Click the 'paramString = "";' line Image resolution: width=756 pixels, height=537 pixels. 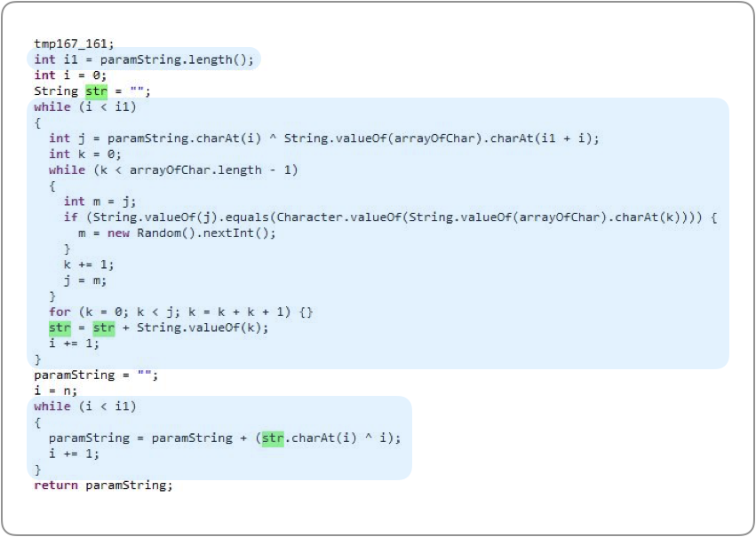[96, 375]
